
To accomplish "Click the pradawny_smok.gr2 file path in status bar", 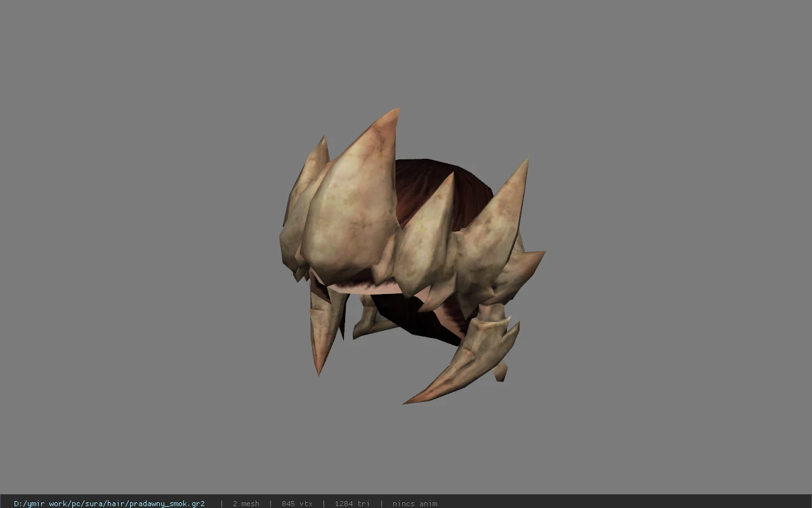I will tap(109, 504).
